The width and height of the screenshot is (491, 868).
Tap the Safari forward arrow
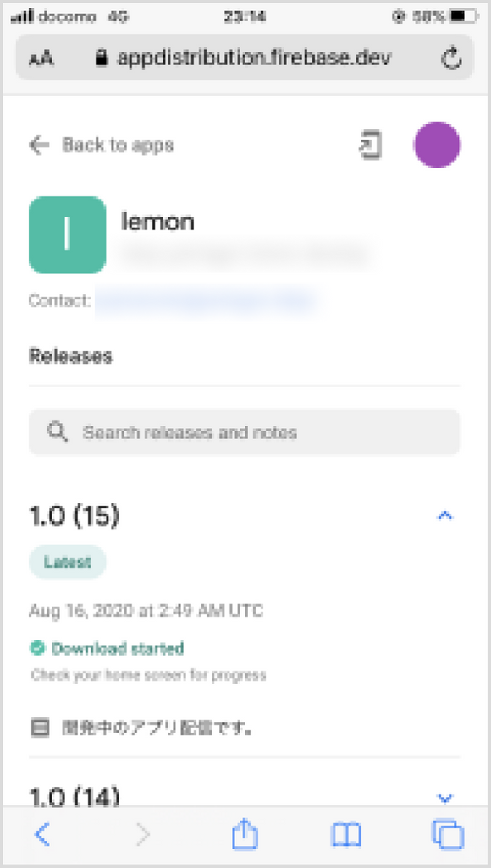tap(143, 834)
